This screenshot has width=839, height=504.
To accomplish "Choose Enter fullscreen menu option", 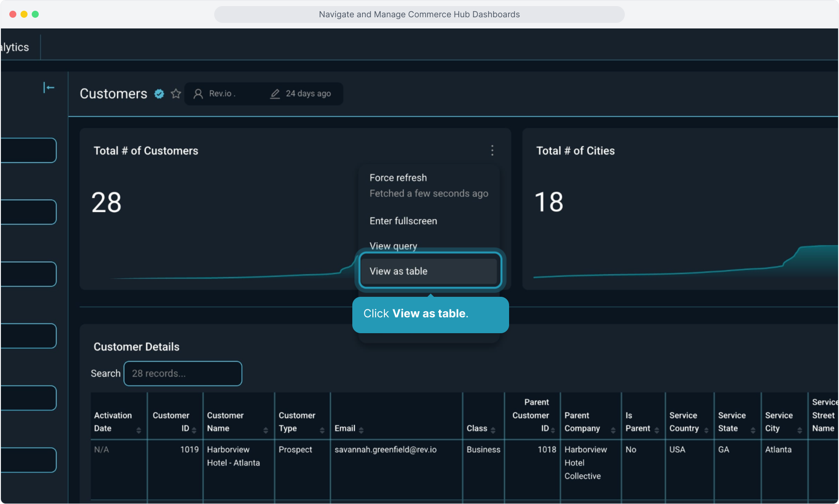I will [403, 221].
